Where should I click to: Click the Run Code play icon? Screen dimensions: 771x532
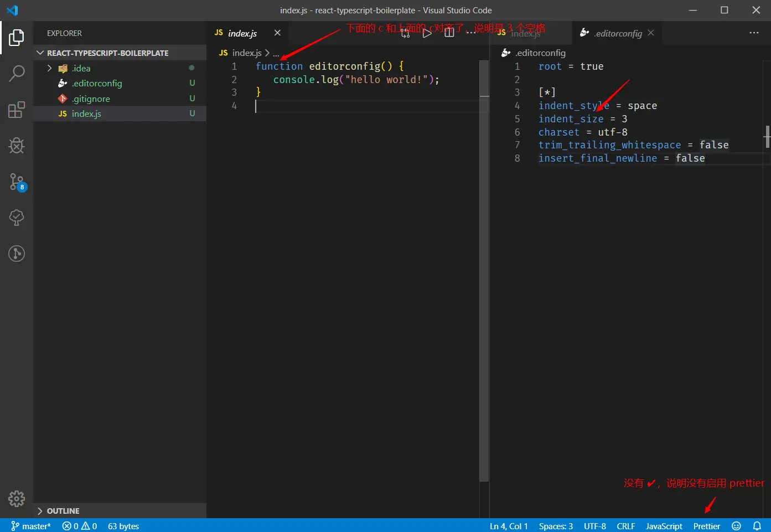427,33
